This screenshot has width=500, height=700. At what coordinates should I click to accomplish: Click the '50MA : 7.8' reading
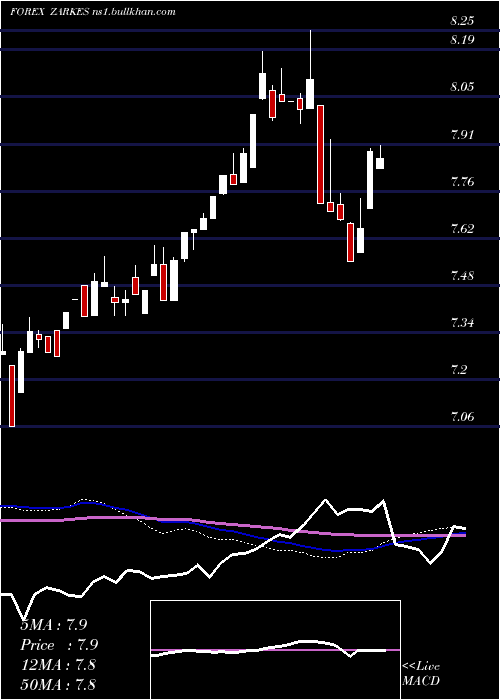pos(58,684)
